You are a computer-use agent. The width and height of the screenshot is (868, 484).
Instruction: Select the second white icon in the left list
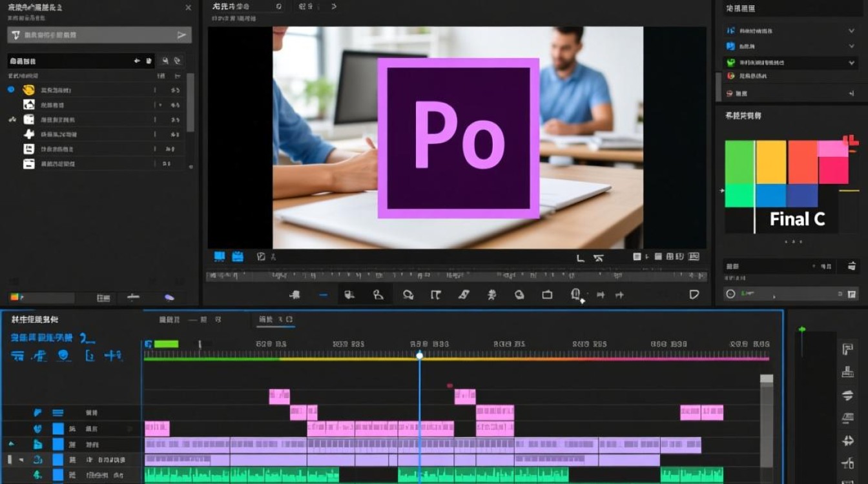28,105
